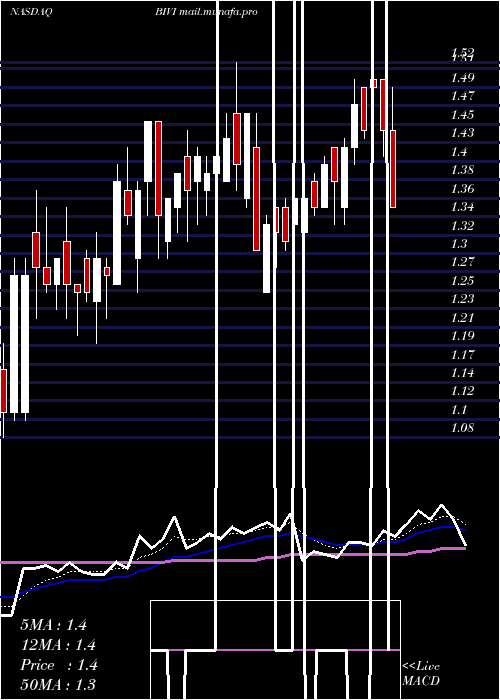The width and height of the screenshot is (500, 700).
Task: Click the Price : 1.4 legend value
Action: 58,665
